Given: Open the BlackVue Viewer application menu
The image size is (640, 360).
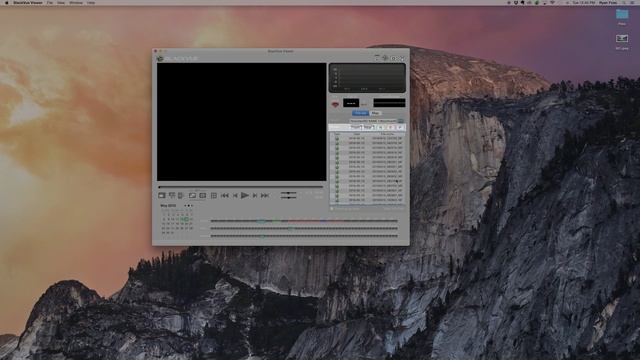Looking at the screenshot, I should pos(28,2).
